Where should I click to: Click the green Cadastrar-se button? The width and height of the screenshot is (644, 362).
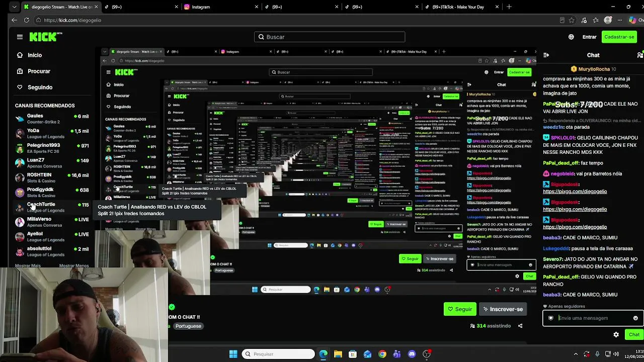[619, 37]
